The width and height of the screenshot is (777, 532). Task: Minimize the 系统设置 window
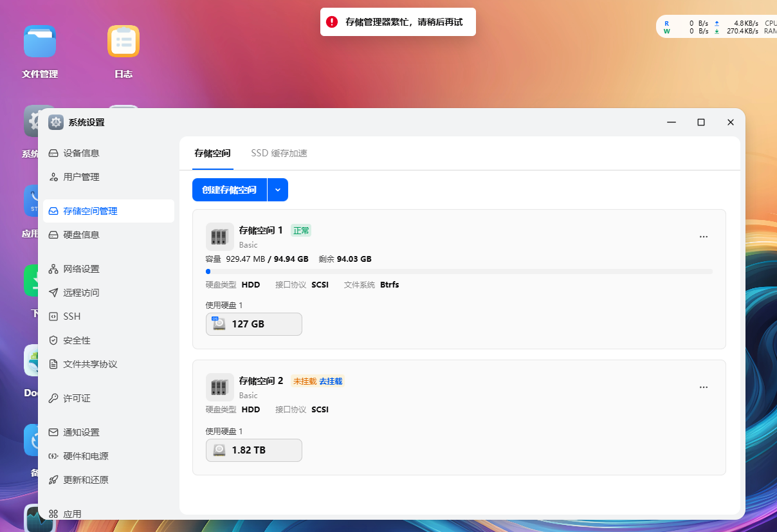click(x=672, y=122)
